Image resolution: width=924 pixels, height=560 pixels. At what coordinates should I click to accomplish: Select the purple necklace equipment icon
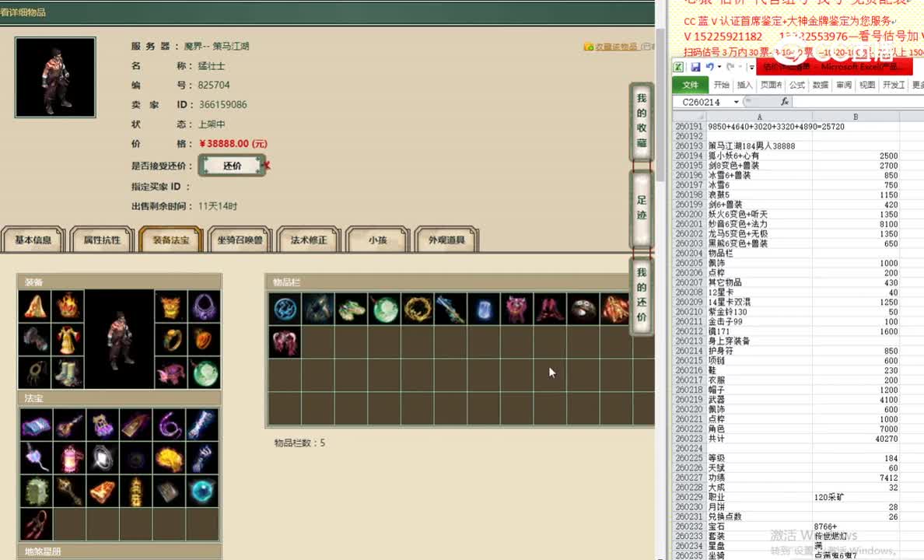click(205, 306)
